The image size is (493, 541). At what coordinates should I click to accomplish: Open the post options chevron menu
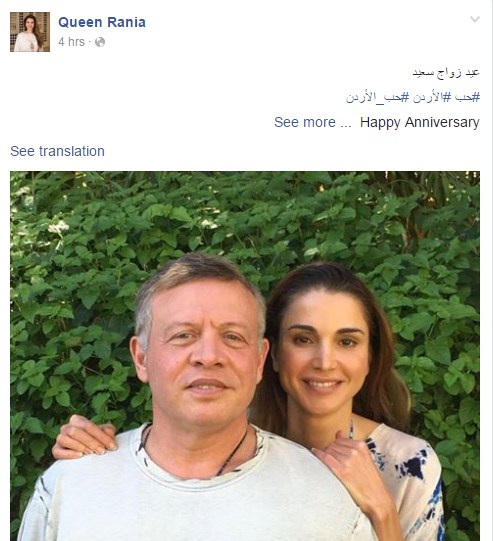(475, 19)
